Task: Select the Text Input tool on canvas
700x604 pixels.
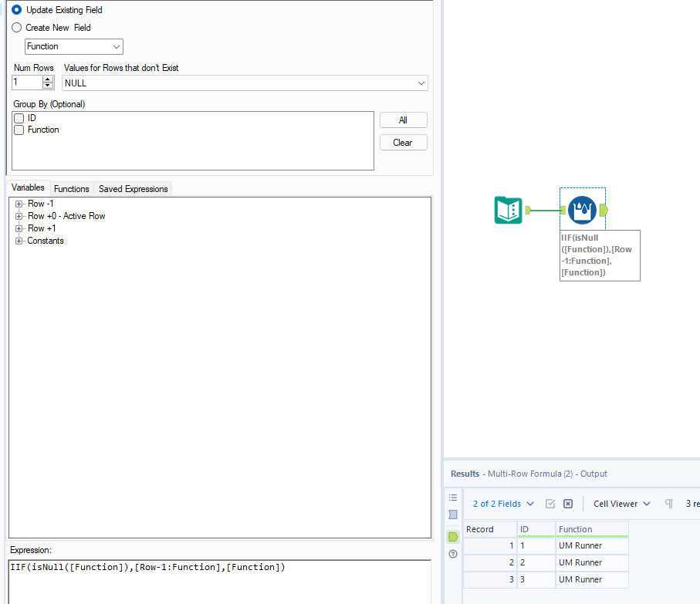Action: click(508, 210)
